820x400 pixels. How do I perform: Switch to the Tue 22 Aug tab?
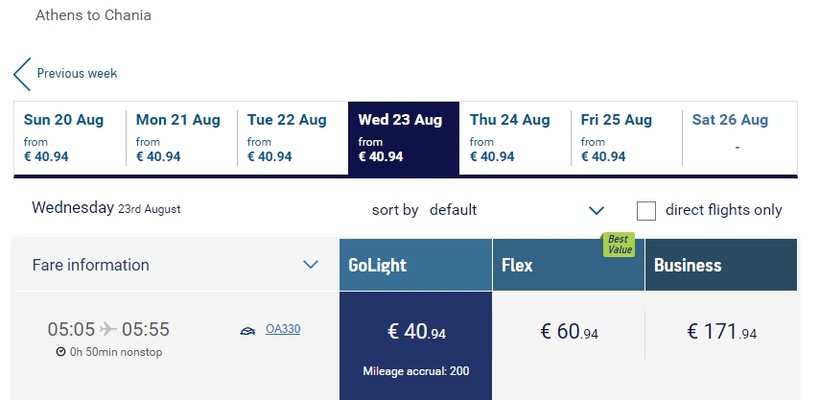click(292, 137)
